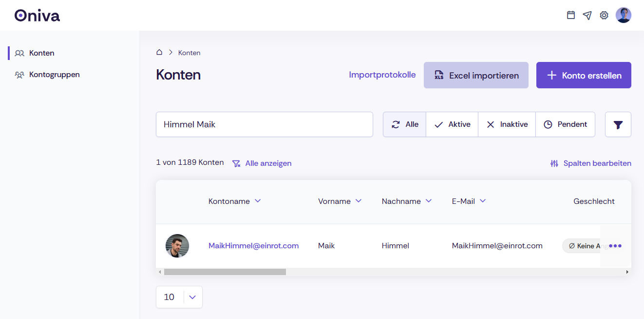Open the Importprotokolle link
The height and width of the screenshot is (319, 644).
tap(382, 75)
